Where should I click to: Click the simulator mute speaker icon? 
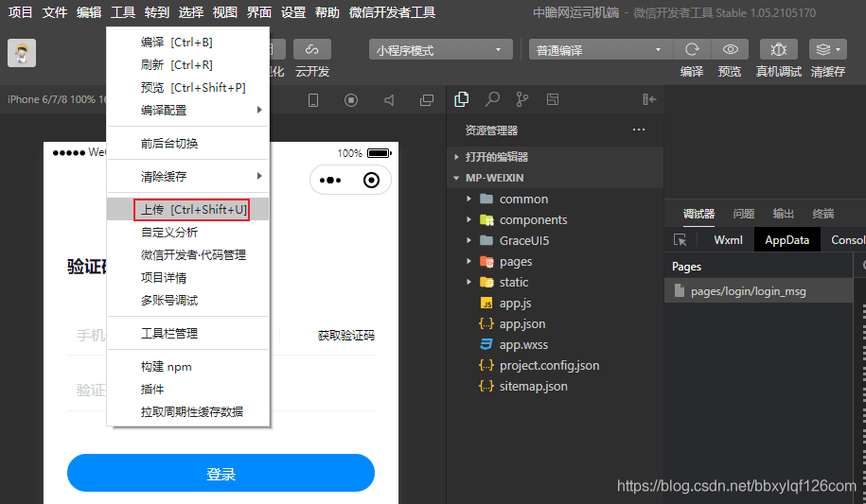[389, 100]
